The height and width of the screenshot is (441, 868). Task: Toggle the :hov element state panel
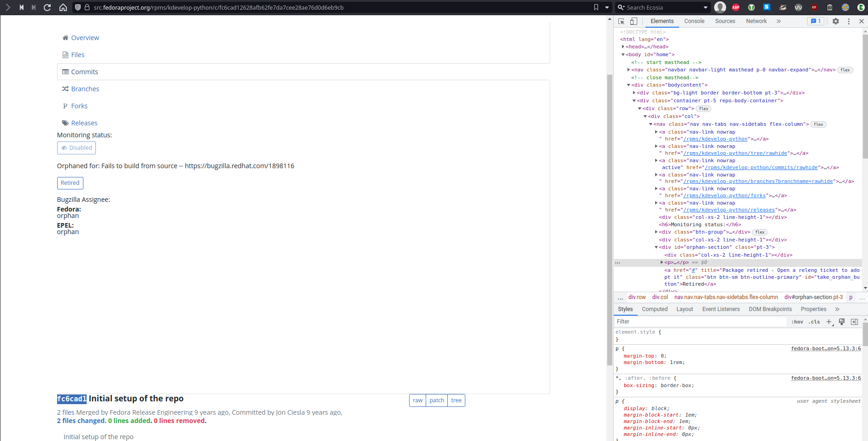click(797, 322)
